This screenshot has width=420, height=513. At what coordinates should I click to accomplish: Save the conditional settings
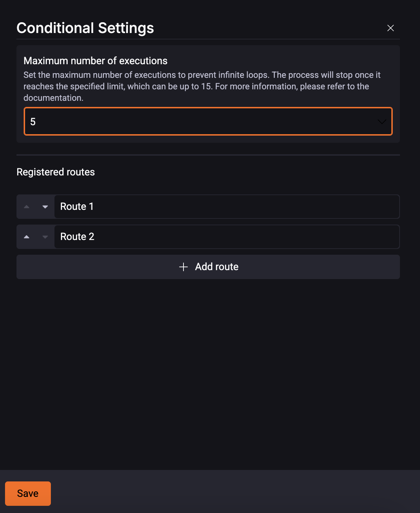tap(28, 494)
